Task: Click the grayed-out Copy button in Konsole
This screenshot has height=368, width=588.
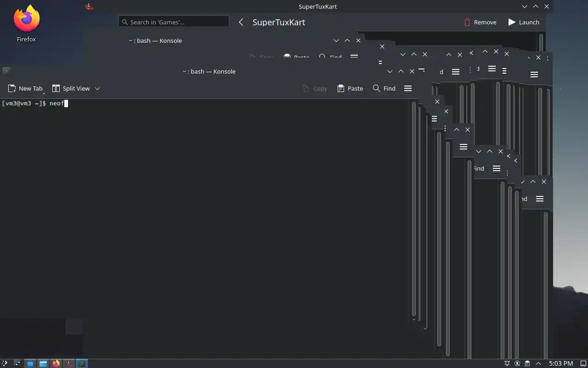Action: tap(315, 88)
